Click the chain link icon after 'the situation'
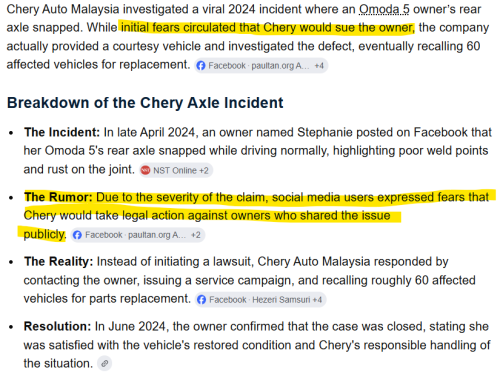The image size is (500, 376). (x=105, y=363)
